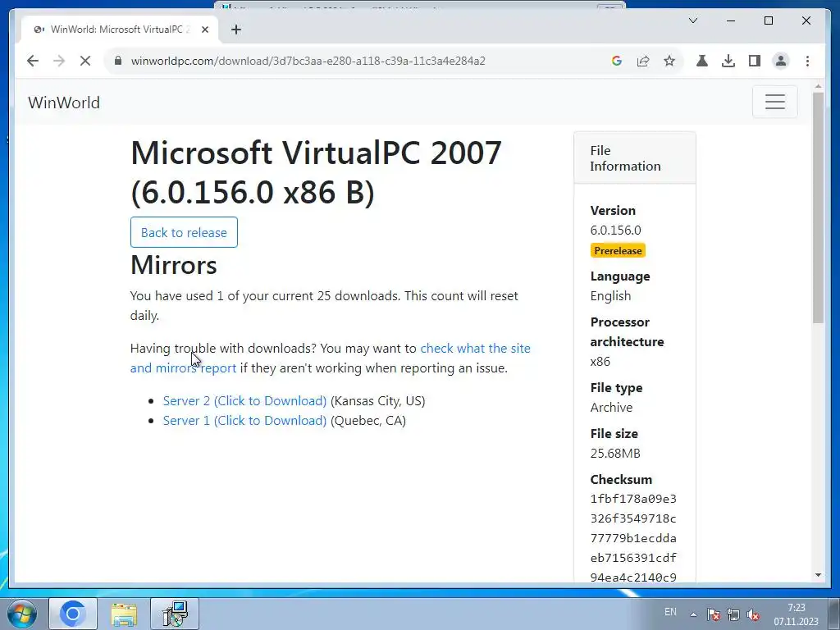Click the checksum line 1fbf178a09e3
Image resolution: width=840 pixels, height=630 pixels.
coord(633,499)
